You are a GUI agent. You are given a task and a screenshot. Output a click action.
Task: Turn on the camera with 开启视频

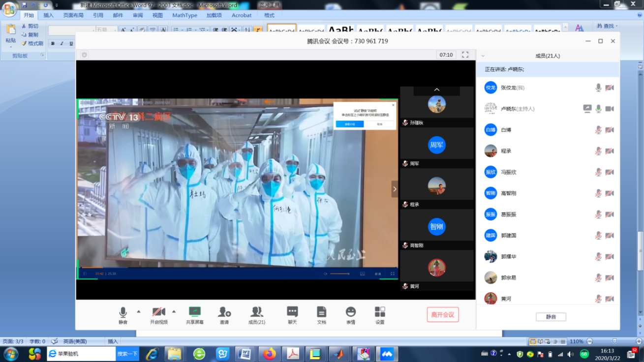tap(159, 315)
